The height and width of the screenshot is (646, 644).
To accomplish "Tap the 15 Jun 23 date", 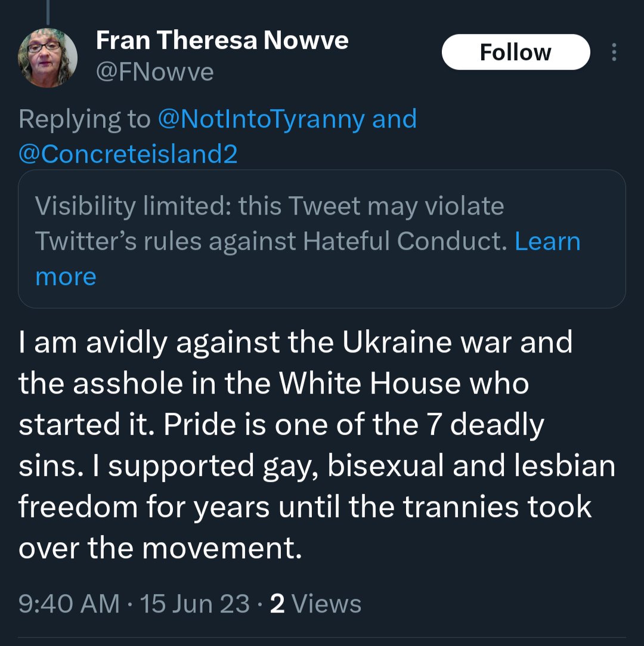I will (194, 604).
